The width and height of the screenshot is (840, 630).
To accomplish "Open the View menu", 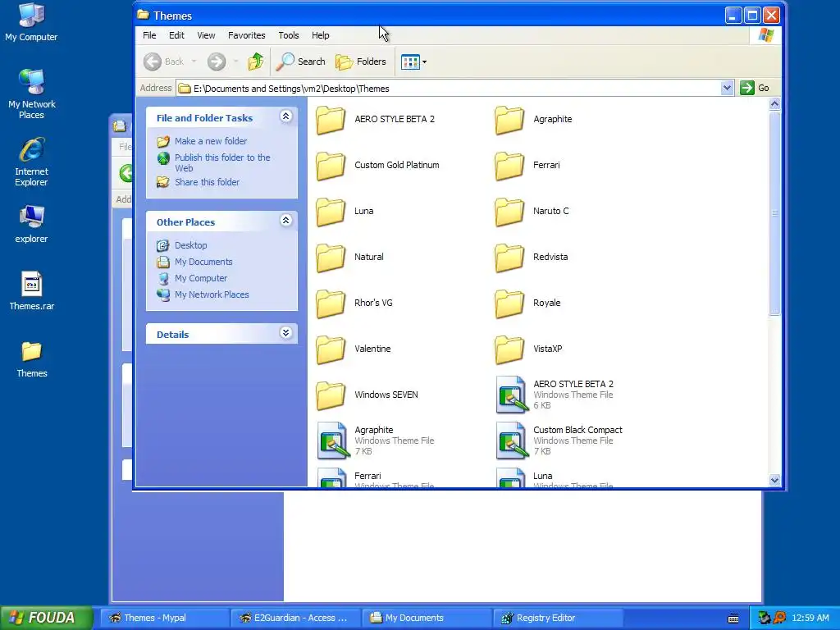I will (x=206, y=35).
